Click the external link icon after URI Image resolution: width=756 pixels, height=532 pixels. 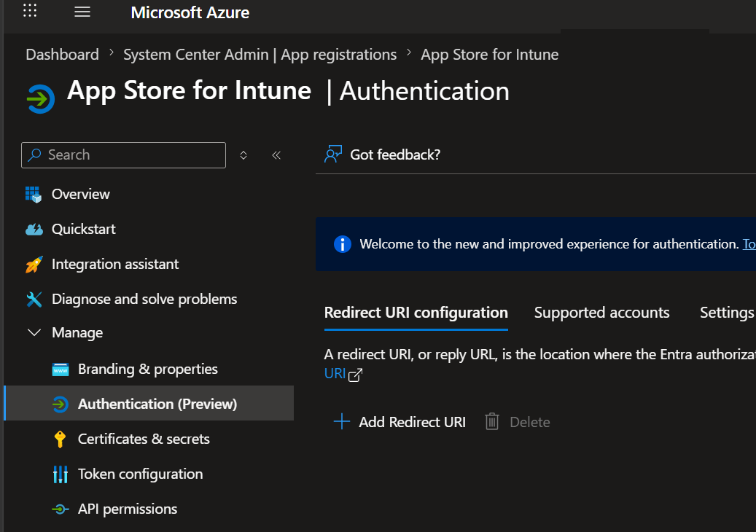(x=355, y=375)
